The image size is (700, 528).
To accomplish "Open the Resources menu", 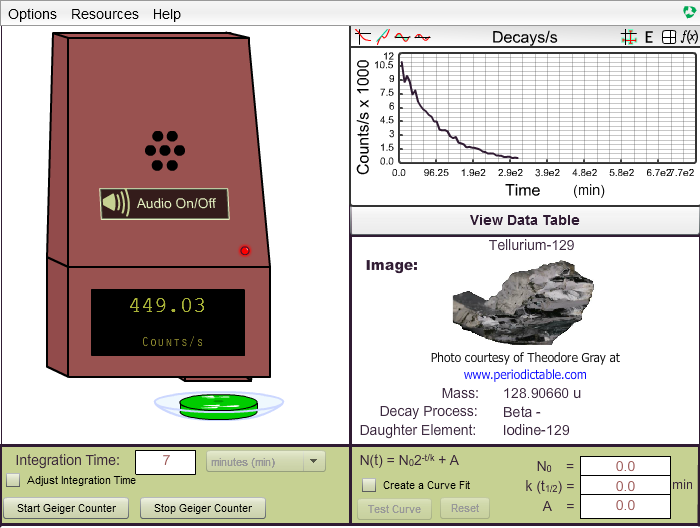I will pyautogui.click(x=105, y=14).
